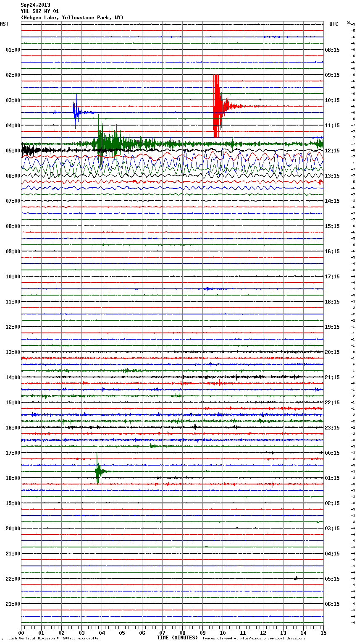Click the UTC timezone label
Image resolution: width=357 pixels, height=644 pixels.
[x=333, y=24]
